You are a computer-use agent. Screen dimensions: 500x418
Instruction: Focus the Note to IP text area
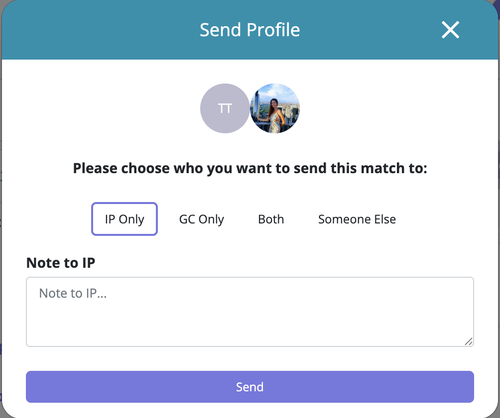250,312
